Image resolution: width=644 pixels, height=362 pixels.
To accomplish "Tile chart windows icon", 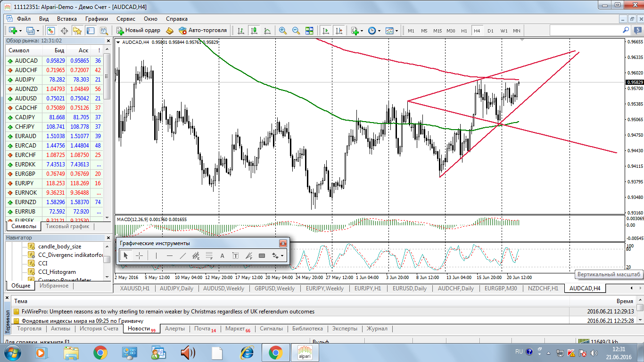I will tap(309, 31).
